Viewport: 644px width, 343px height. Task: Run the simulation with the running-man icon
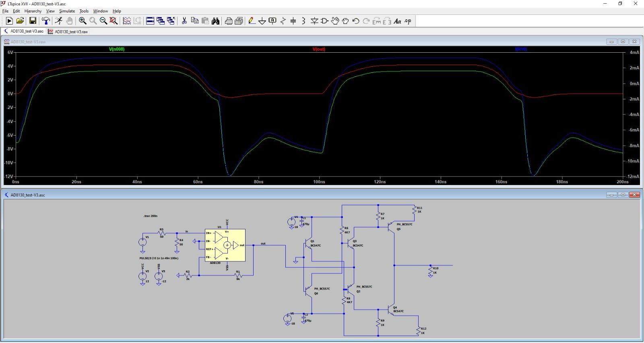click(x=59, y=21)
